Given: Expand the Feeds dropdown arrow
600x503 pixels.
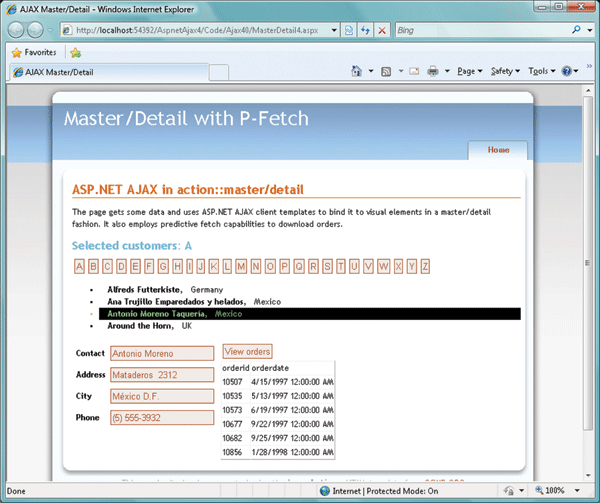Looking at the screenshot, I should coord(401,71).
